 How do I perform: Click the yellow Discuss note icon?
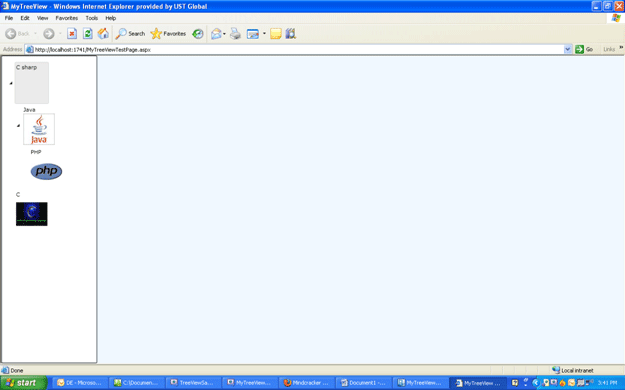276,34
